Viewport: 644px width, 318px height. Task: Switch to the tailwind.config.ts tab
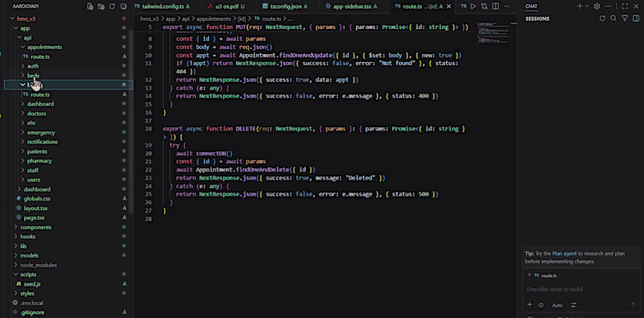tap(165, 6)
